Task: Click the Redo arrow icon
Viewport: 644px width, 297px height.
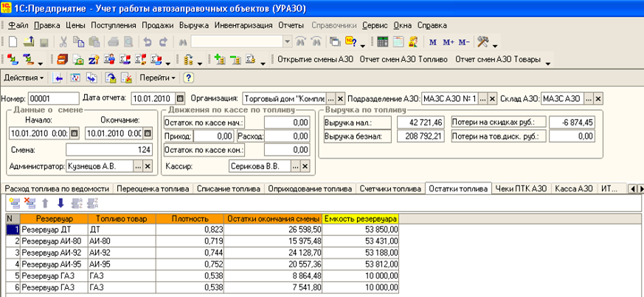Action: tap(163, 41)
